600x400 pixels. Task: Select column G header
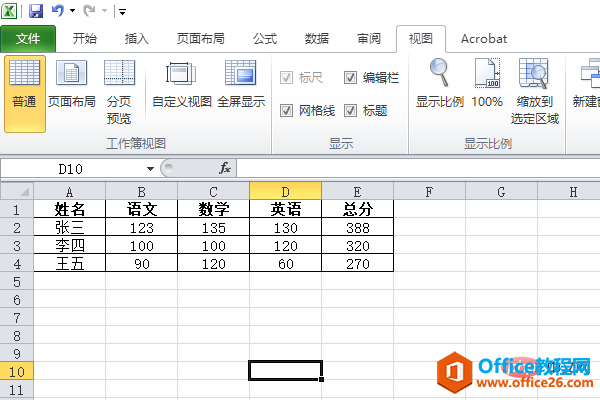[501, 191]
